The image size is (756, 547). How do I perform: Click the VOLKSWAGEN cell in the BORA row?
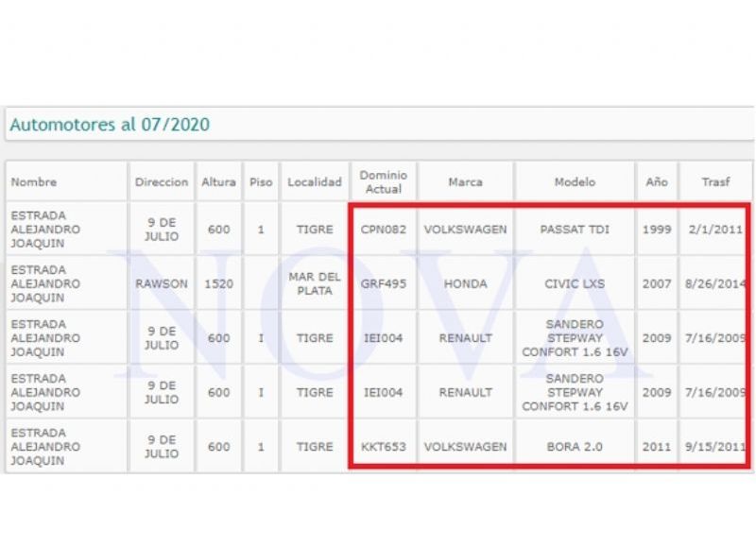click(465, 447)
